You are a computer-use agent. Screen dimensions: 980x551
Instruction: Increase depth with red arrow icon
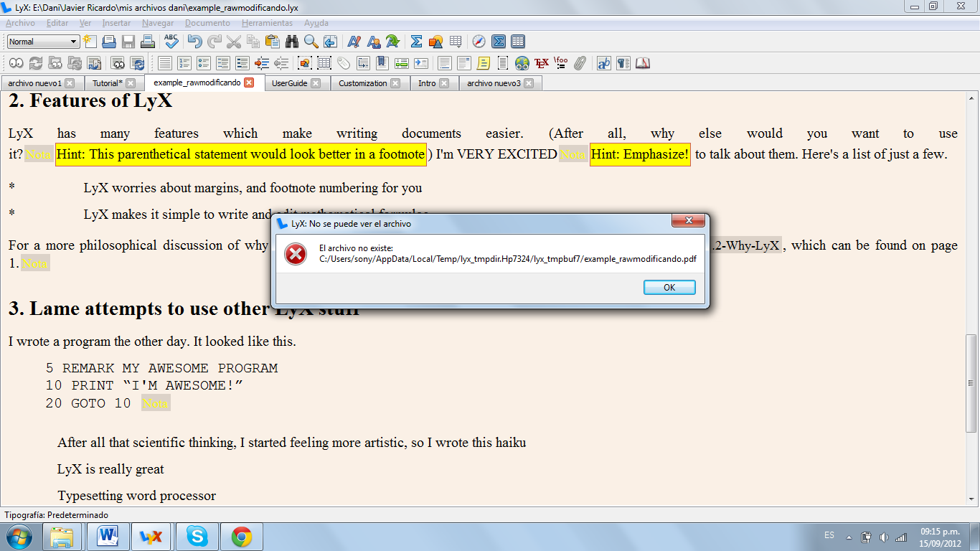point(261,63)
